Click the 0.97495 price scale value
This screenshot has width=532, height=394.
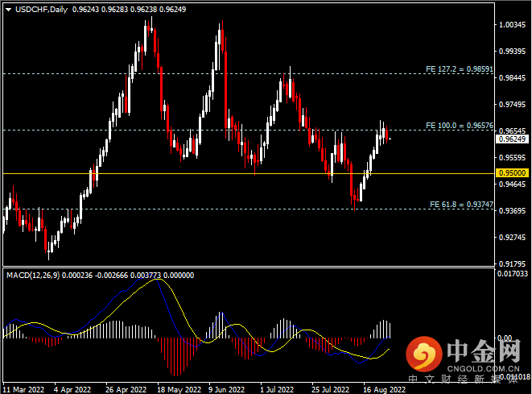(513, 105)
